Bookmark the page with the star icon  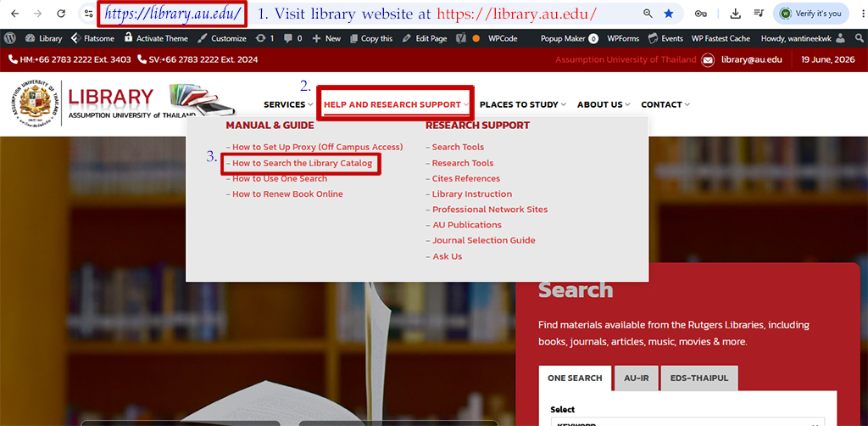[669, 14]
